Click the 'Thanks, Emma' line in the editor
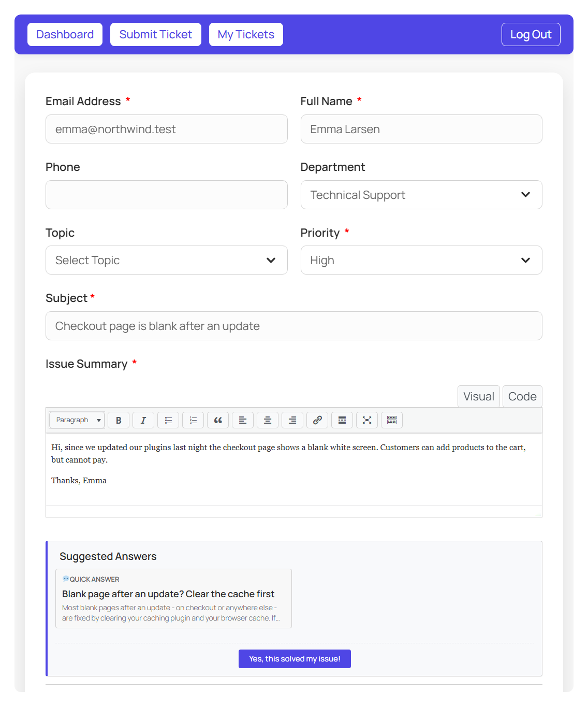Viewport: 588px width, 706px height. tap(79, 481)
